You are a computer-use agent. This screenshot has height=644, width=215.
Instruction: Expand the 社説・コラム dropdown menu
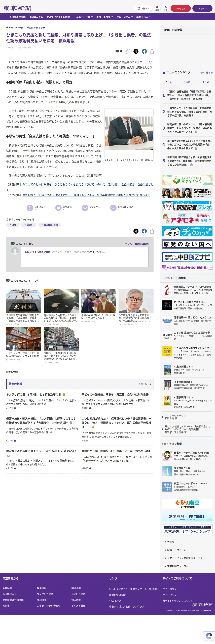pyautogui.click(x=124, y=17)
